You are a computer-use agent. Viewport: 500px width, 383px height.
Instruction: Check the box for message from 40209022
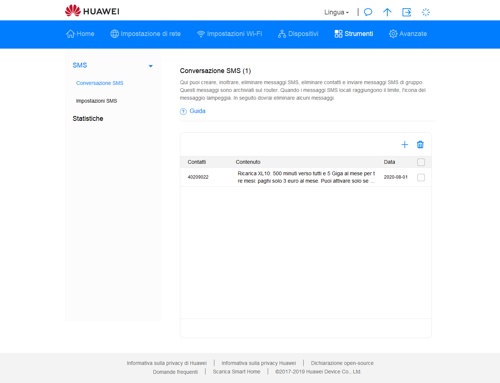tap(421, 177)
